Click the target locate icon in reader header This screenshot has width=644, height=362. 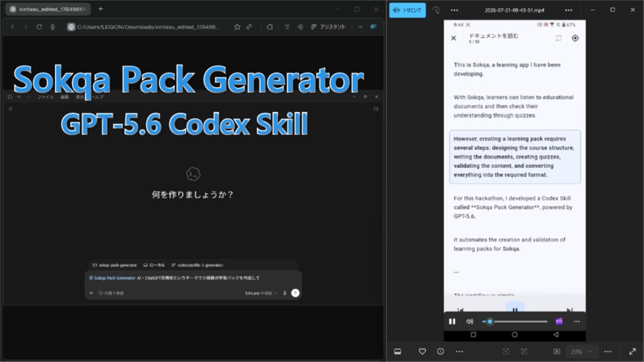tap(575, 38)
